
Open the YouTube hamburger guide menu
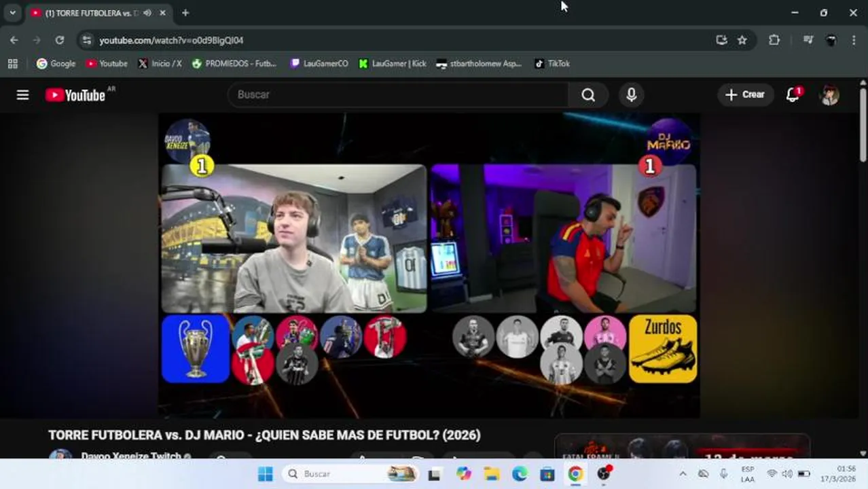click(22, 95)
